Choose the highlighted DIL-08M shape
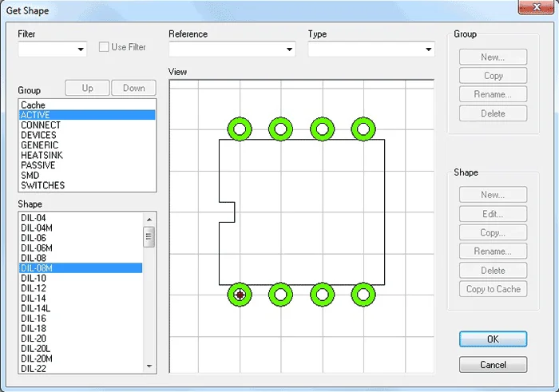The height and width of the screenshot is (392, 559). [81, 268]
